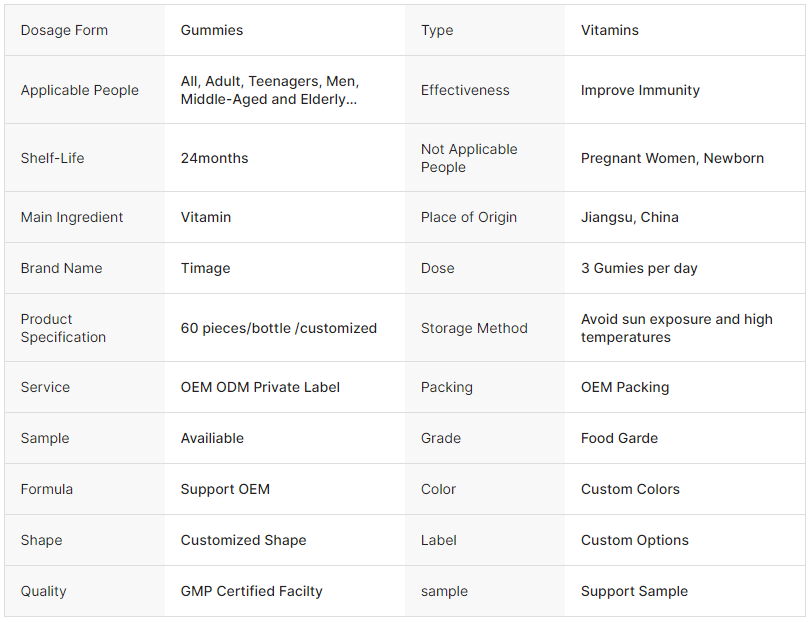The width and height of the screenshot is (811, 622).
Task: Select the OEM Packing value
Action: click(x=625, y=387)
